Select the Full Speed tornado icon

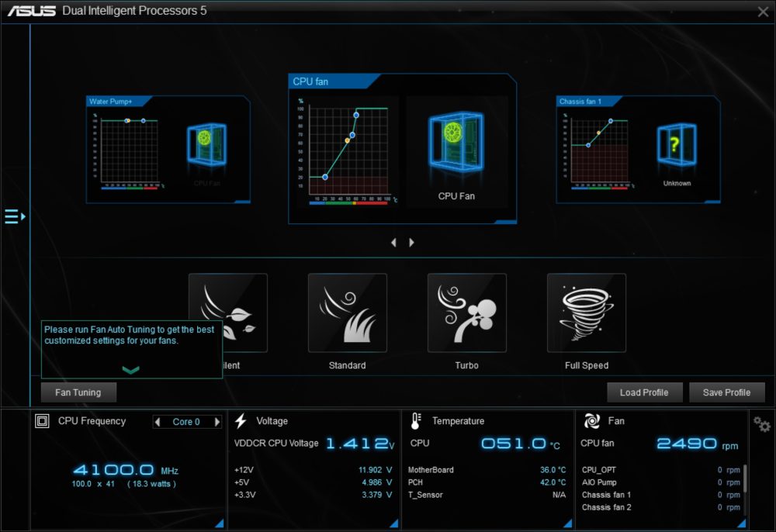click(587, 313)
